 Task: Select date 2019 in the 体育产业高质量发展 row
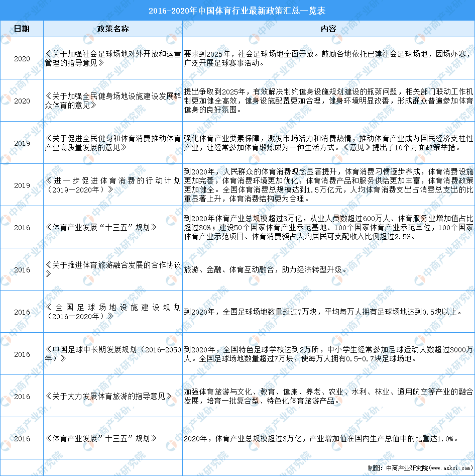point(22,143)
